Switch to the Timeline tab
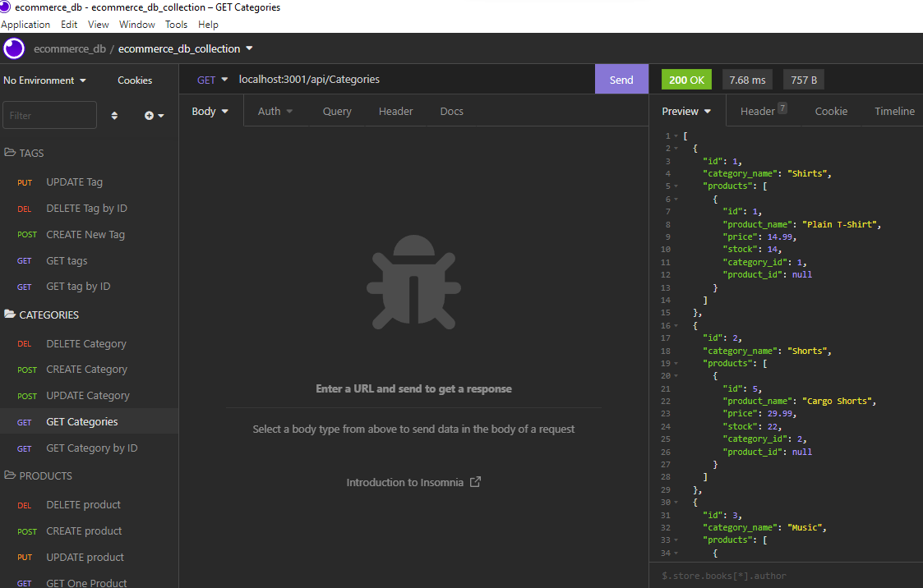This screenshot has width=923, height=588. point(894,110)
